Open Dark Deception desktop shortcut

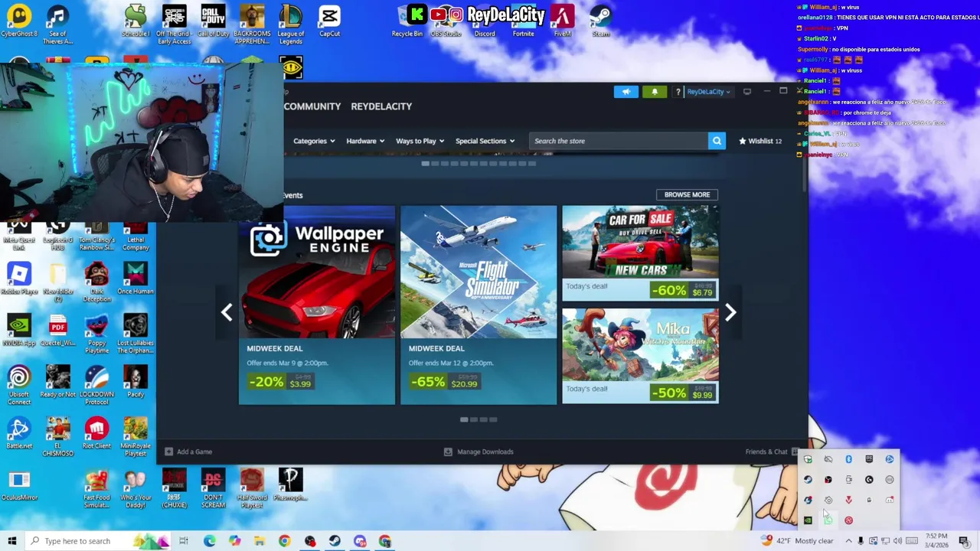click(x=96, y=282)
